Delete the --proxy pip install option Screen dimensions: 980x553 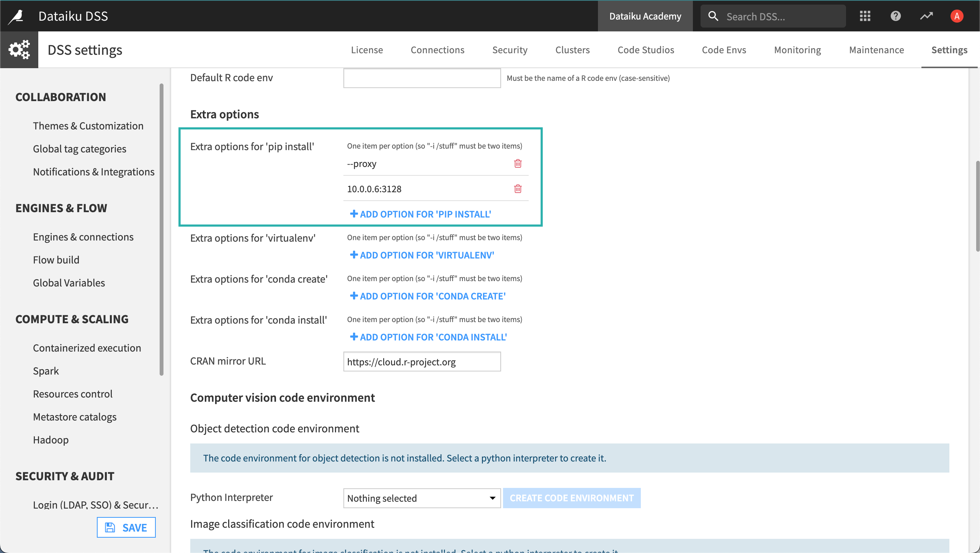point(518,163)
